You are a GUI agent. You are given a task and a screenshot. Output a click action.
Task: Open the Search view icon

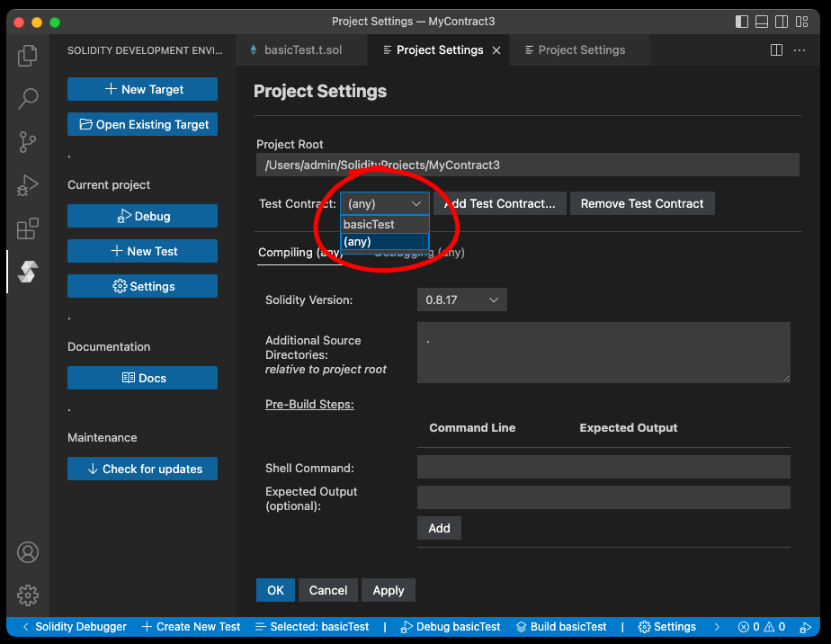(28, 98)
